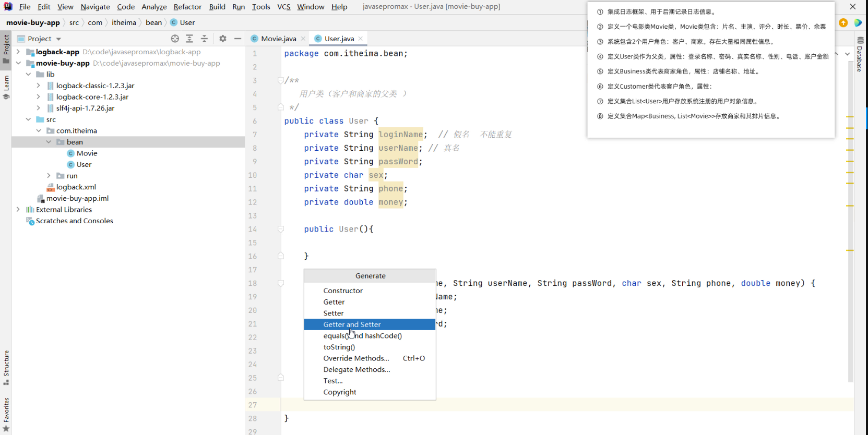Screen dimensions: 868x435
Task: Click the Select Opened File locate icon
Action: coord(175,39)
